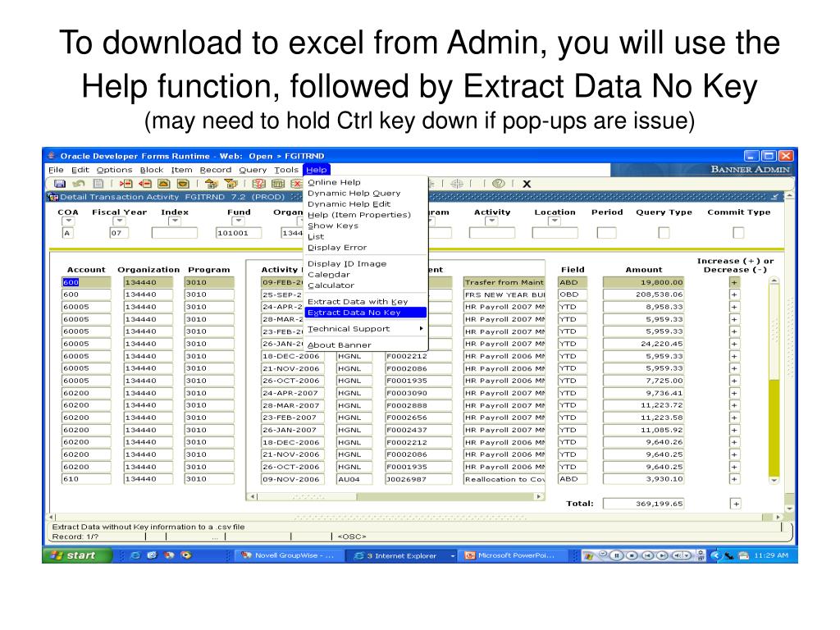Choose Online Help from the Help menu

point(366,182)
